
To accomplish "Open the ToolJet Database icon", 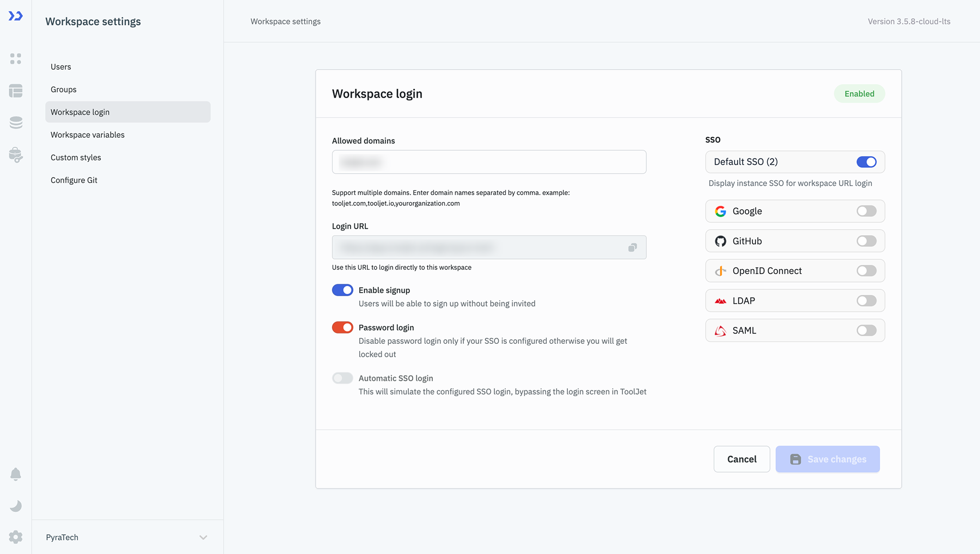I will pyautogui.click(x=15, y=123).
